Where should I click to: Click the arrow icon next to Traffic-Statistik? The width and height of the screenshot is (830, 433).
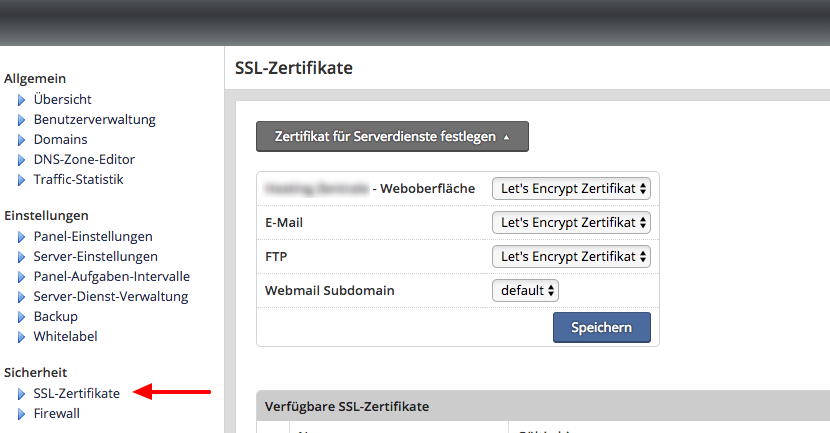pyautogui.click(x=22, y=180)
